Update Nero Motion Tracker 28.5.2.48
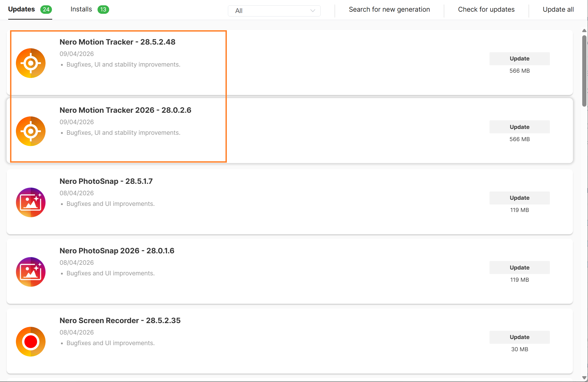The image size is (588, 382). tap(519, 59)
